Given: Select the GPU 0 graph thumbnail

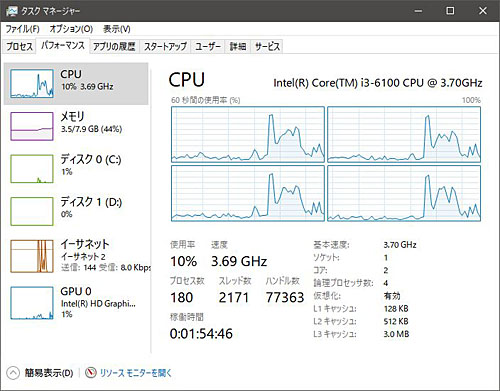Looking at the screenshot, I should [x=32, y=303].
